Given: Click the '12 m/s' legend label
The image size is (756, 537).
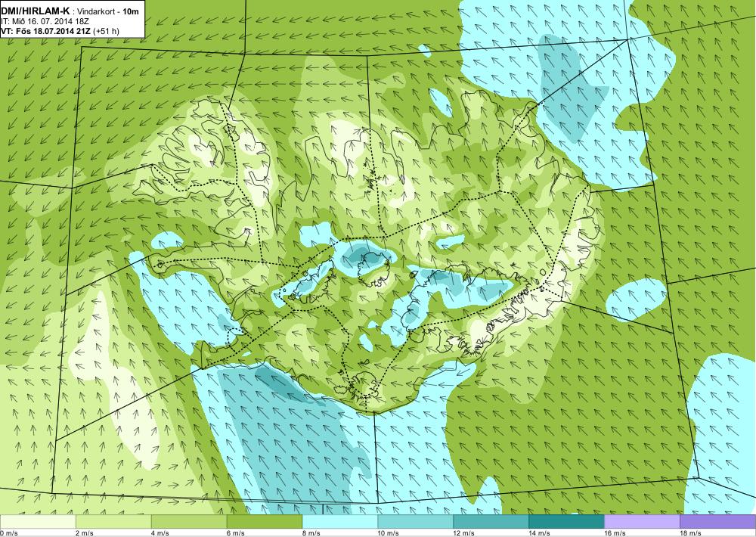Looking at the screenshot, I should [x=464, y=533].
